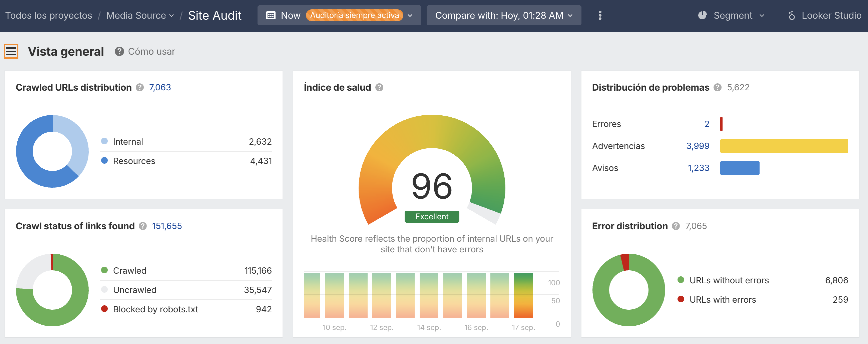This screenshot has width=868, height=344.
Task: Show help for Crawl status of links found
Action: (x=143, y=226)
